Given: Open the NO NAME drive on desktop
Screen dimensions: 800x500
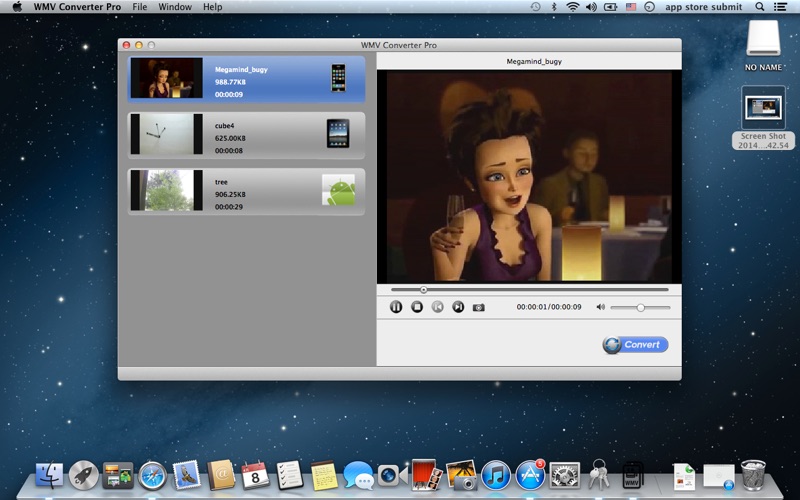Looking at the screenshot, I should 764,40.
